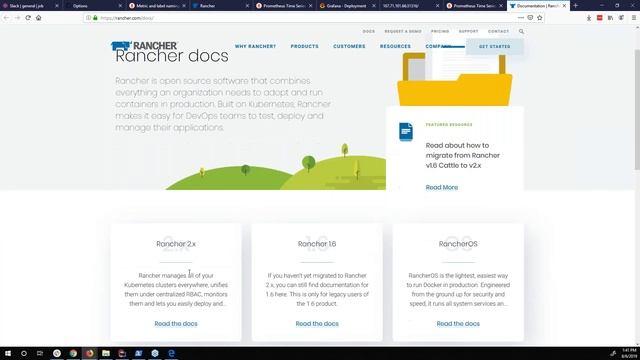
Task: Open the SUPPORT link
Action: (x=469, y=31)
